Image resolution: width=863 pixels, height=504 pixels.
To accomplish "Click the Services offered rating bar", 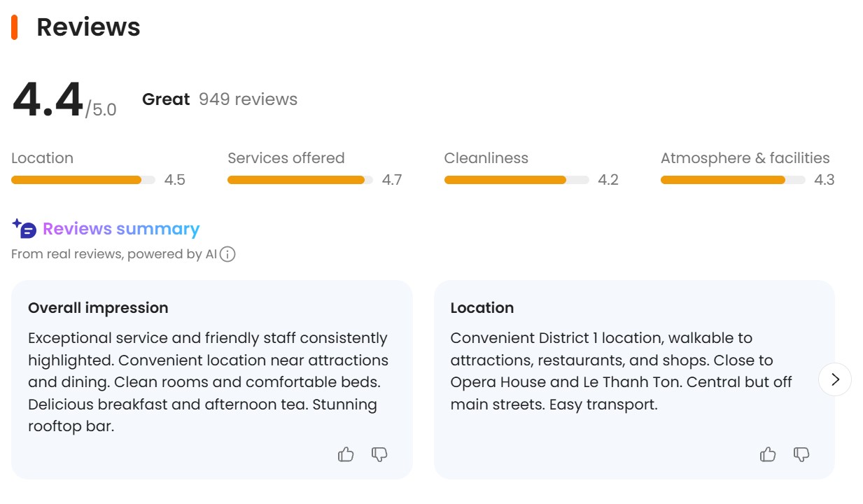I will click(x=300, y=180).
